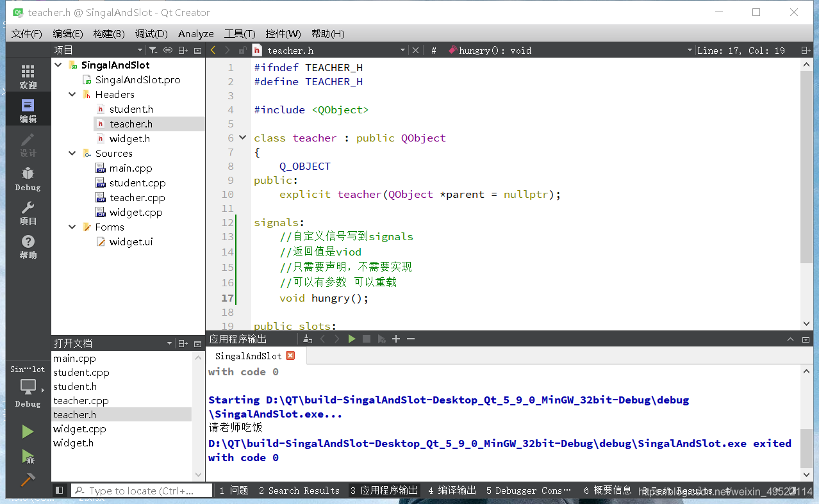Open the 帮助 (Help) mode

(28, 247)
